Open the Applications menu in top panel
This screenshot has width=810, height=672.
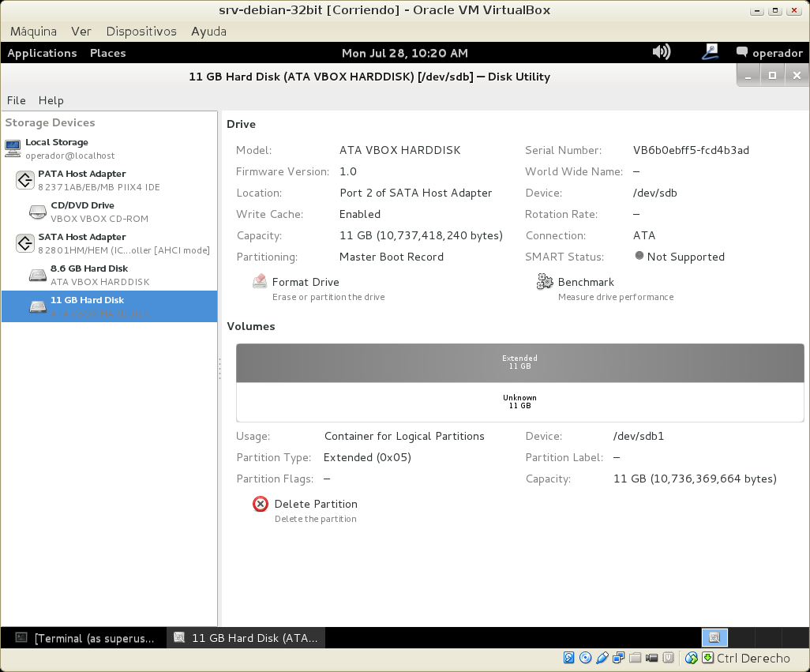42,53
